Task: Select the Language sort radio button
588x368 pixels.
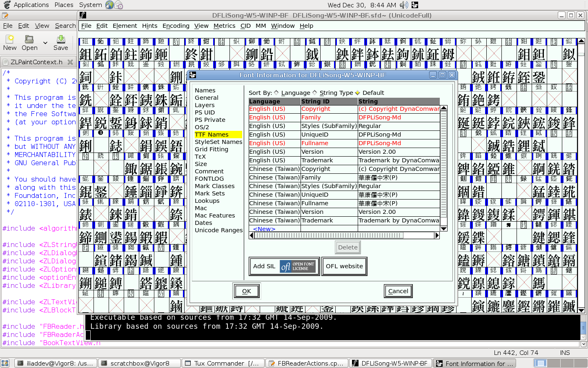Action: 276,93
